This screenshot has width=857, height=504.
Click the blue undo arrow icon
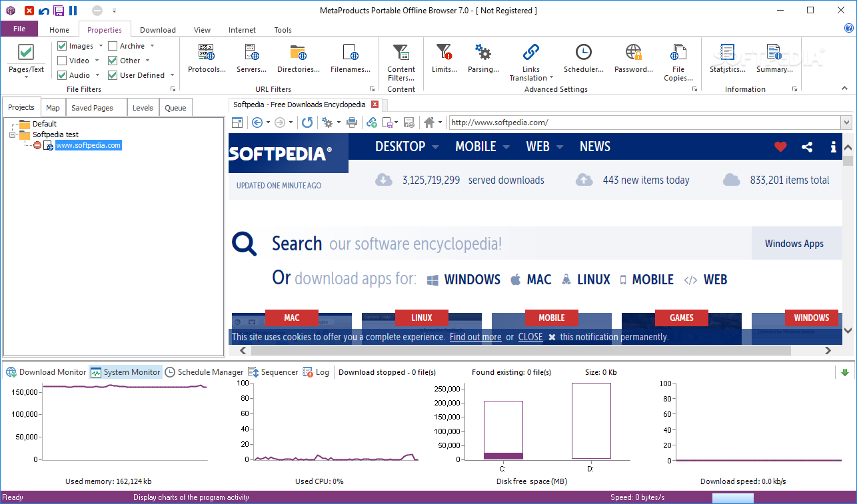tap(44, 11)
